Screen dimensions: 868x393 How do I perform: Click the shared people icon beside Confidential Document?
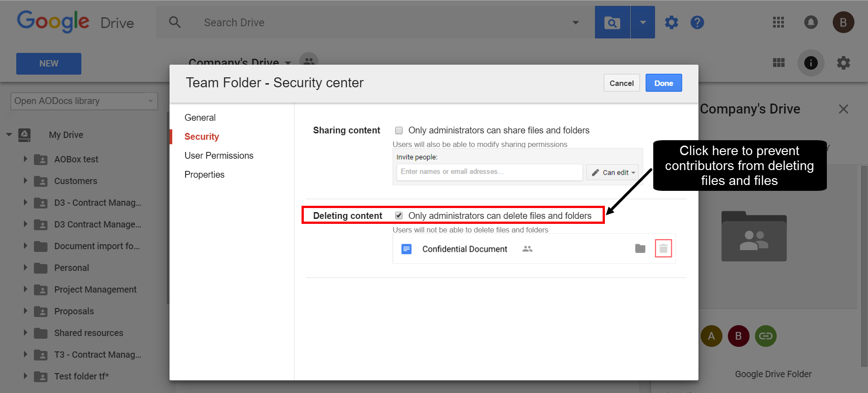(527, 249)
